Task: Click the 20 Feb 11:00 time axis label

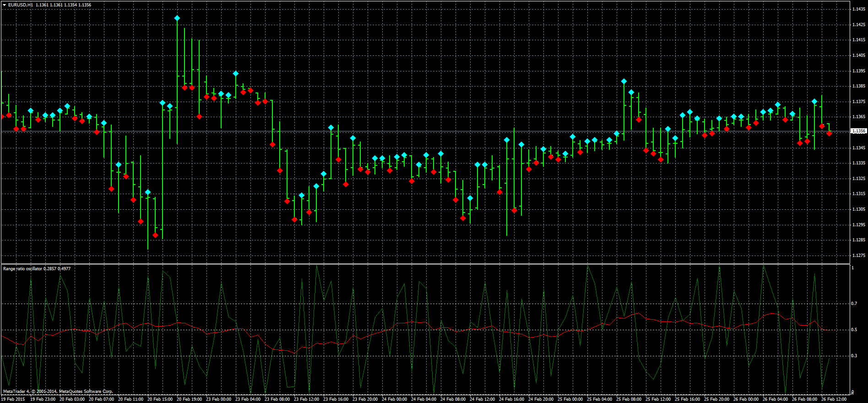Action: [x=130, y=399]
